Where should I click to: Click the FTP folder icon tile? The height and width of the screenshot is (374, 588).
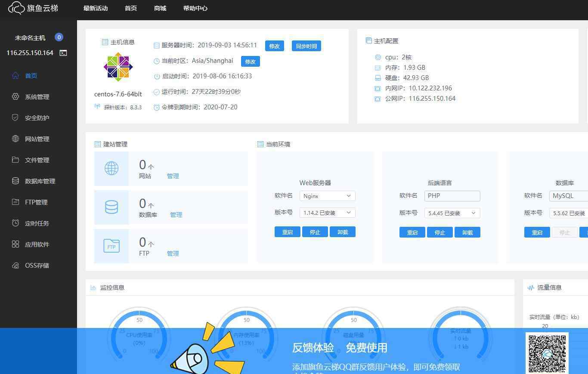point(111,246)
